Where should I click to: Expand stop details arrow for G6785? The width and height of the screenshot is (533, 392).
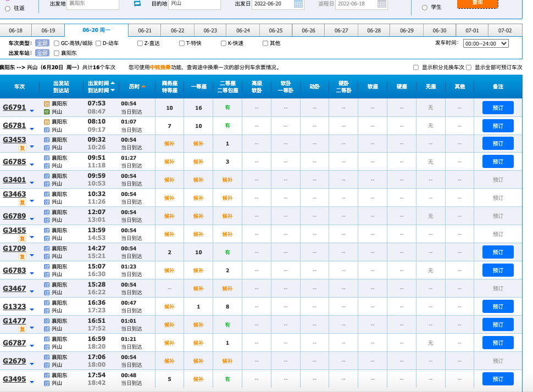pyautogui.click(x=32, y=165)
